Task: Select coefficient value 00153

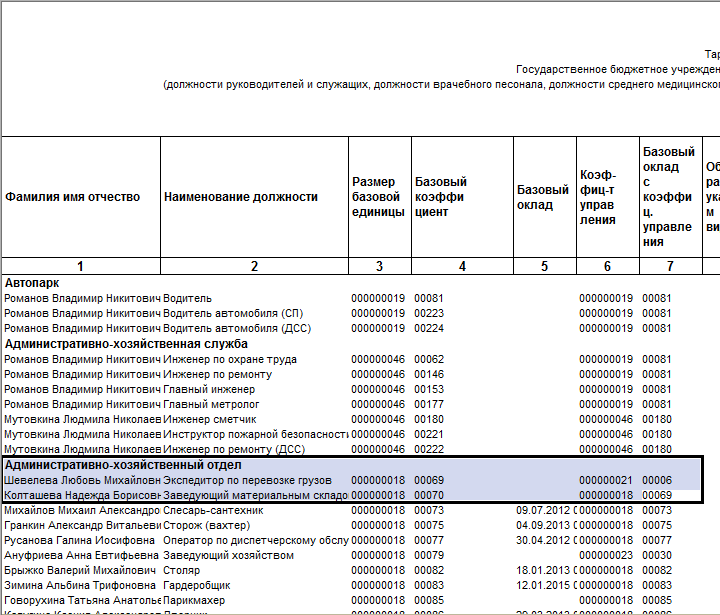Action: point(429,389)
